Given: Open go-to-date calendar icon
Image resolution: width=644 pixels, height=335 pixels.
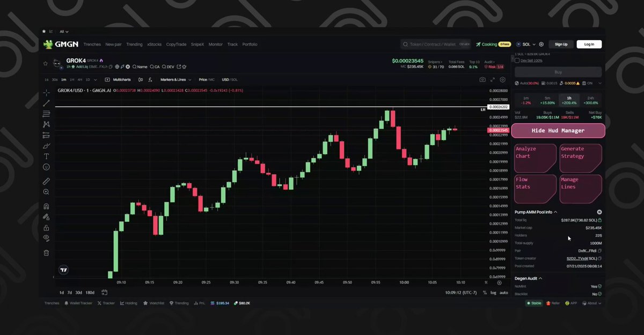Looking at the screenshot, I should (x=104, y=293).
